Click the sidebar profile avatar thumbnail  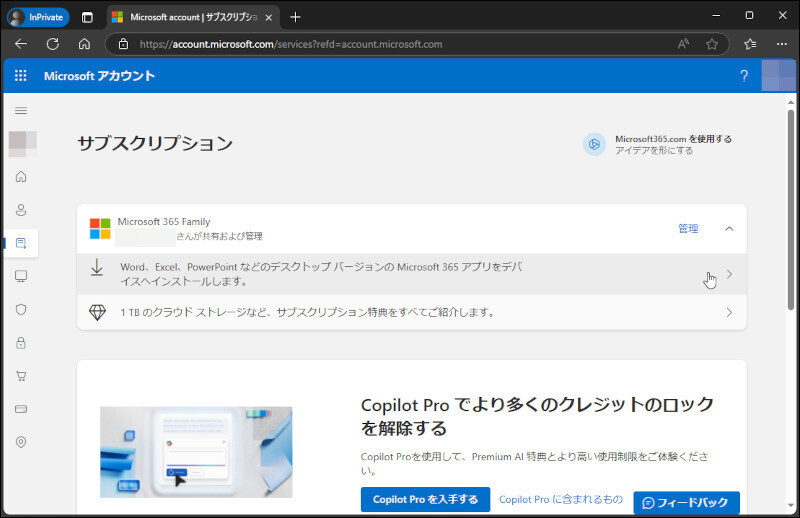22,144
